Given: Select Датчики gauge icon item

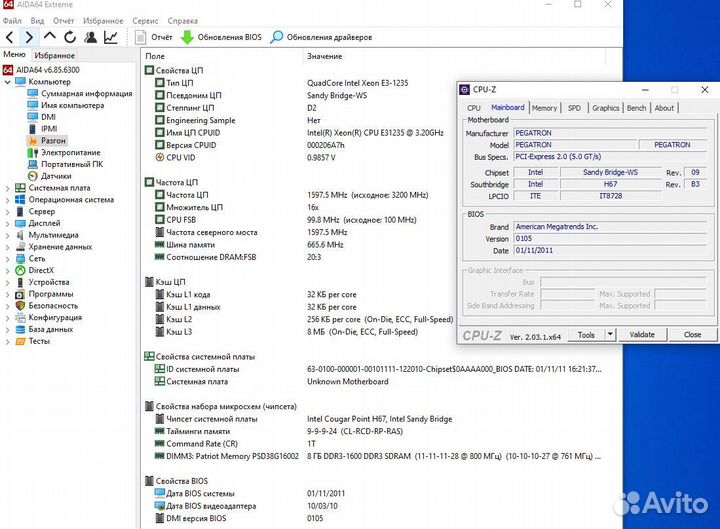Looking at the screenshot, I should (x=33, y=176).
